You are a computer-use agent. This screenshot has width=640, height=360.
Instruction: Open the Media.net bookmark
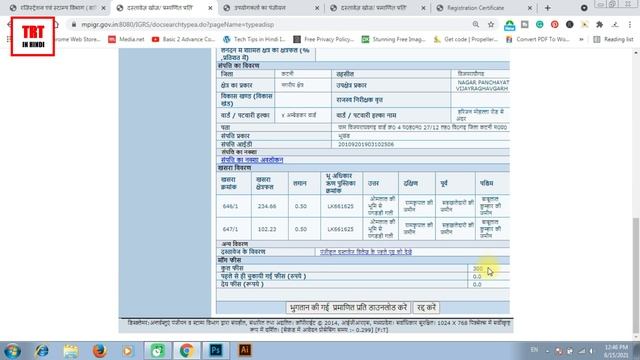click(126, 39)
